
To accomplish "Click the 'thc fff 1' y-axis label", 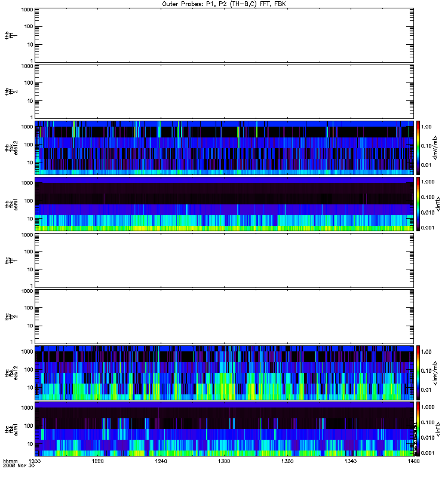I will point(11,261).
